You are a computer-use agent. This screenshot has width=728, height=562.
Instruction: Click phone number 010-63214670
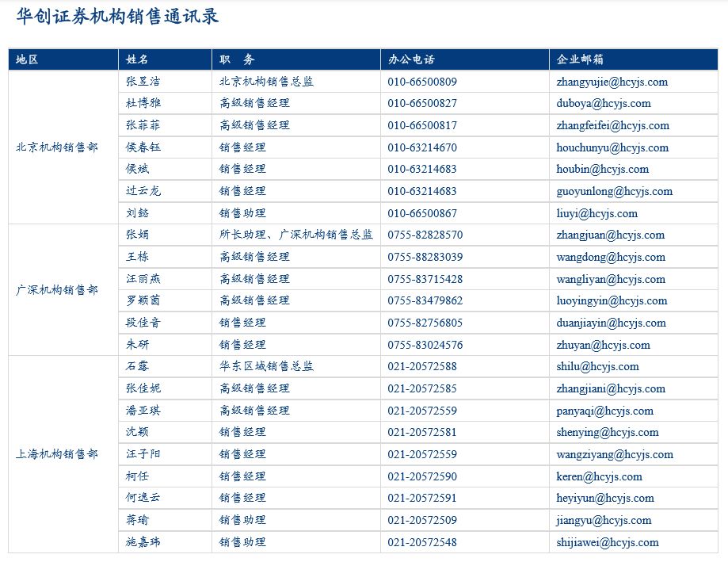[422, 147]
